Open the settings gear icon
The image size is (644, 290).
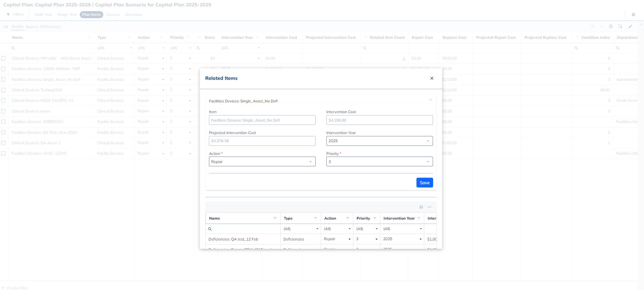633,14
